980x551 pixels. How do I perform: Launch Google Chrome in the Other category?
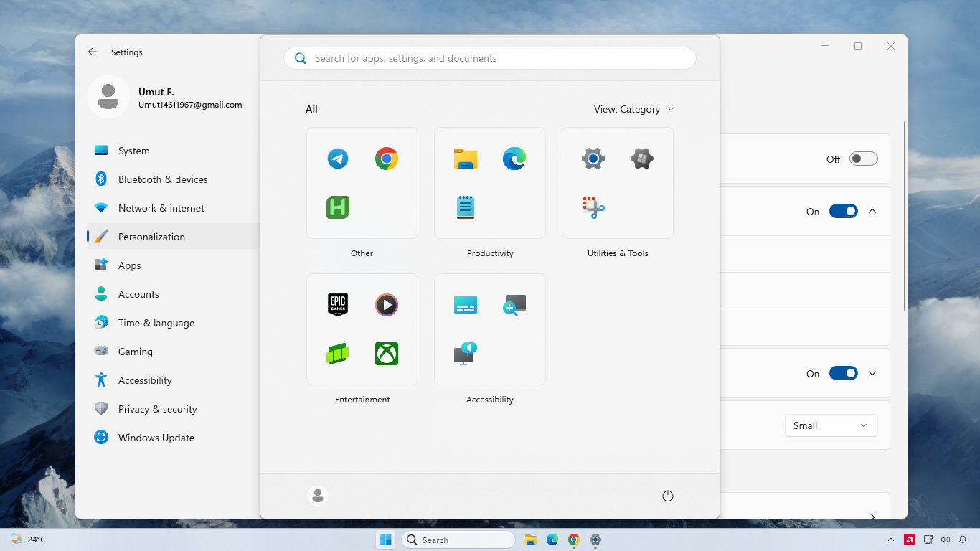point(387,159)
